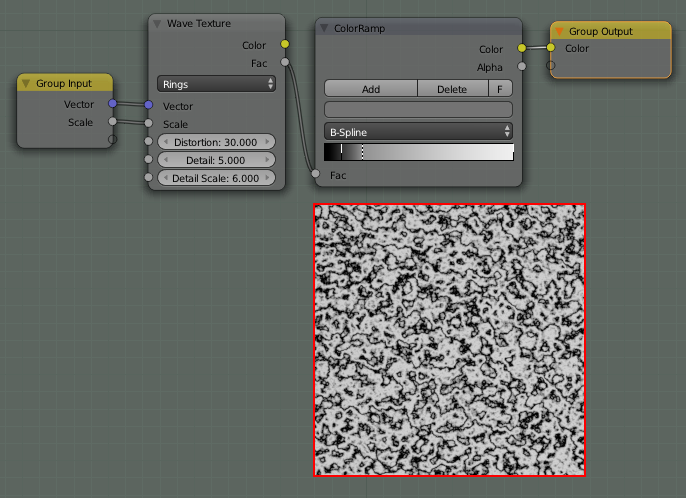Decrease Detail with its left arrow
This screenshot has height=498, width=686.
tap(166, 160)
